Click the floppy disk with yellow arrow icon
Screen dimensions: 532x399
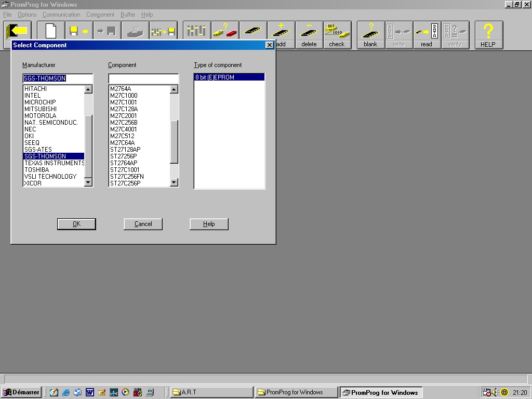(79, 31)
